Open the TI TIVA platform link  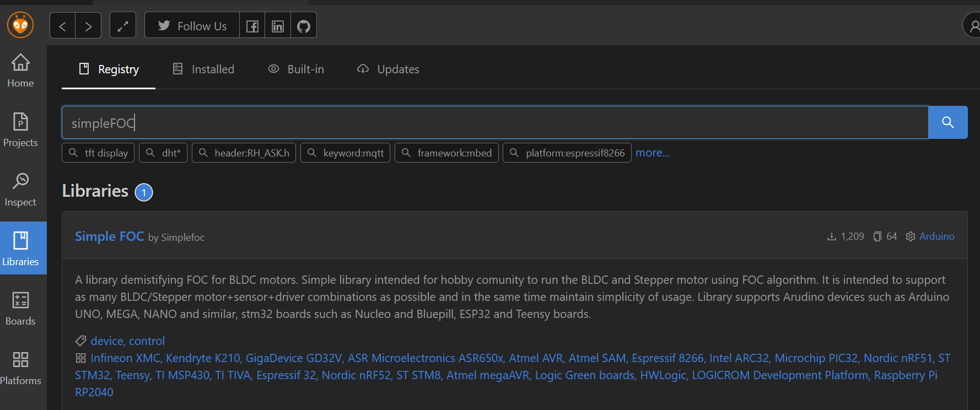(233, 375)
